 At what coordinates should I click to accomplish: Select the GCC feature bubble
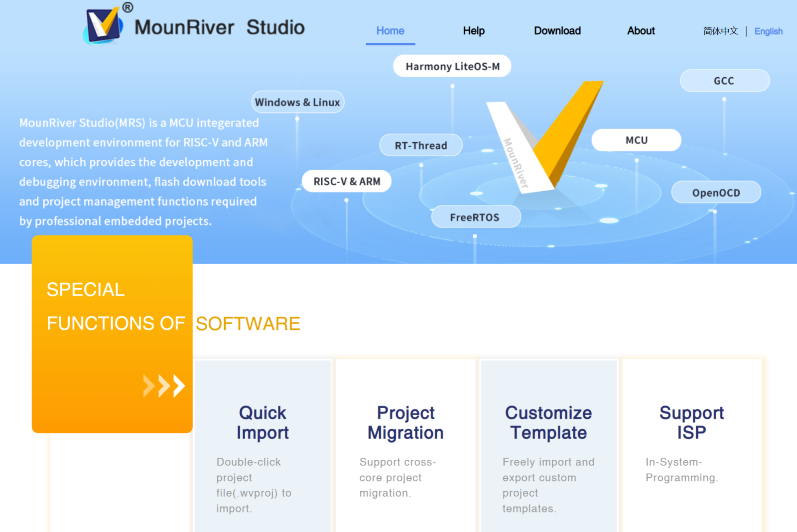[724, 80]
